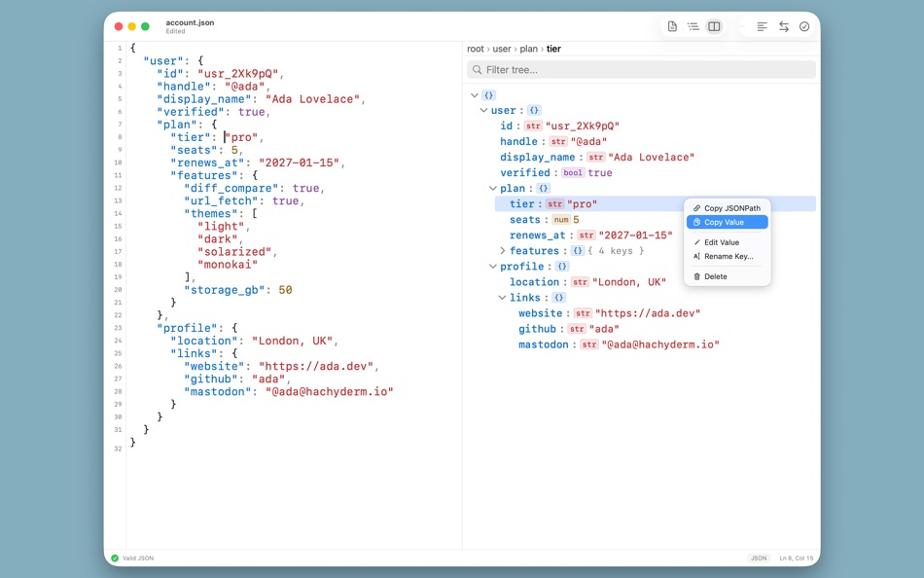Click the swap arrows toolbar icon

[784, 26]
